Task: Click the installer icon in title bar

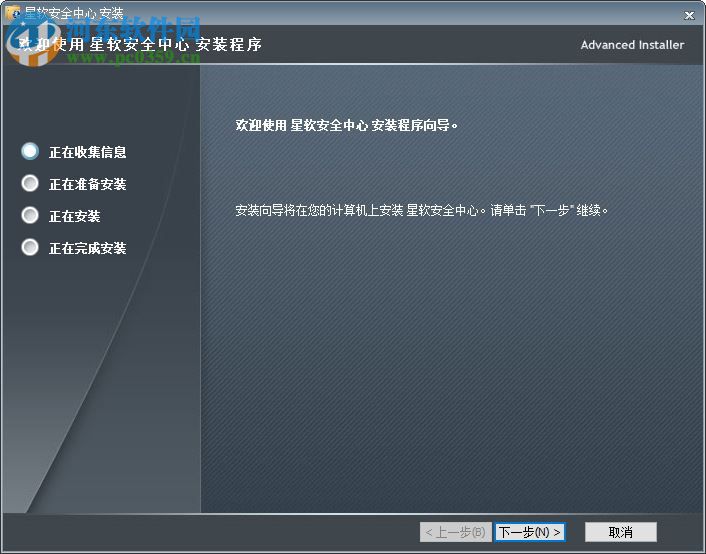Action: click(13, 13)
